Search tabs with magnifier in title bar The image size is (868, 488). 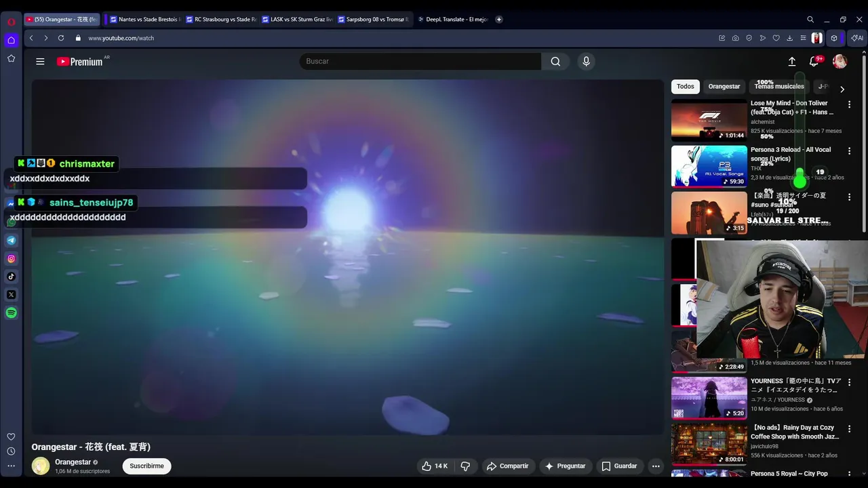(x=810, y=19)
